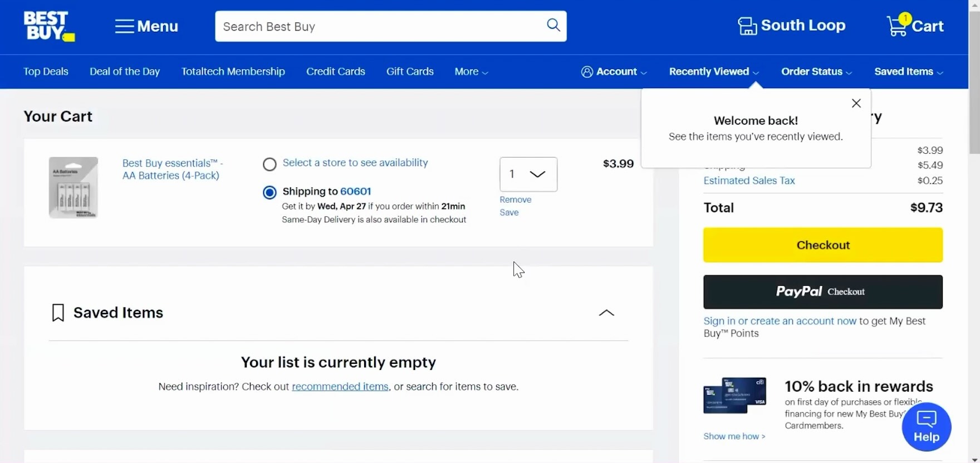Expand the Account dropdown menu
980x463 pixels.
[614, 72]
